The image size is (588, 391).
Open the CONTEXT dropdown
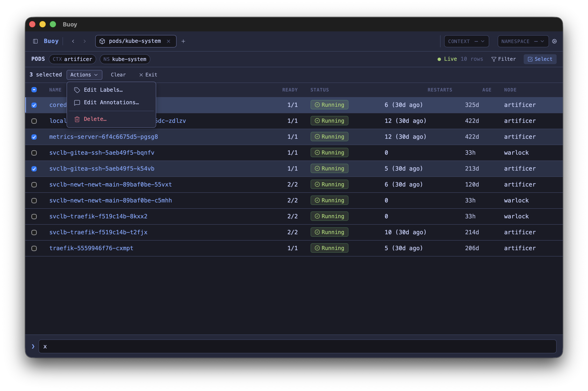pos(466,41)
